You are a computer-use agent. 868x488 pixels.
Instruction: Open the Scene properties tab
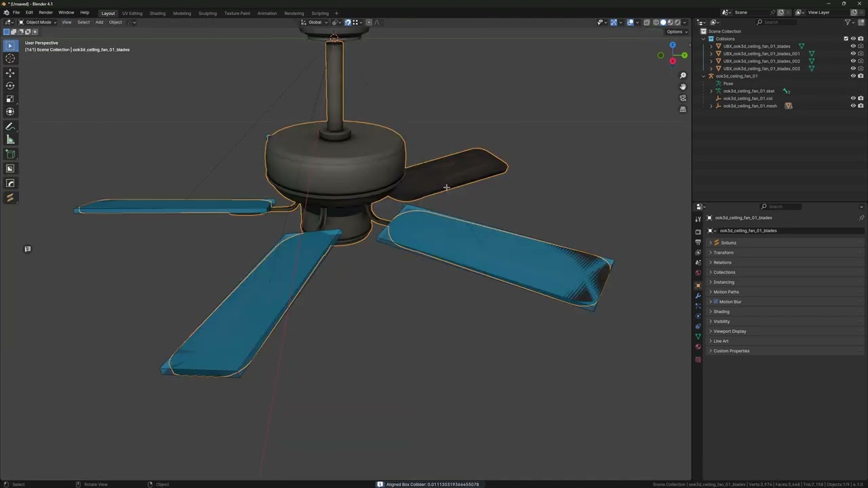pyautogui.click(x=698, y=262)
